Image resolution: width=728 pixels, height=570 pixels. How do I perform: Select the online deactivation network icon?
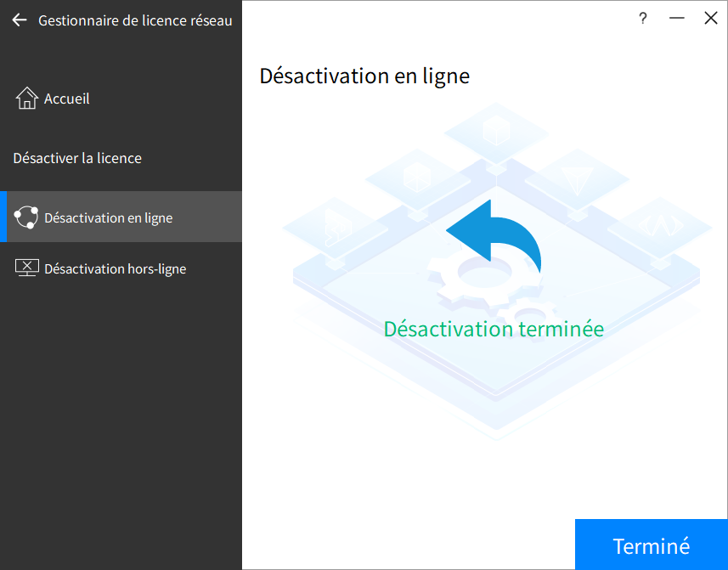tap(26, 217)
